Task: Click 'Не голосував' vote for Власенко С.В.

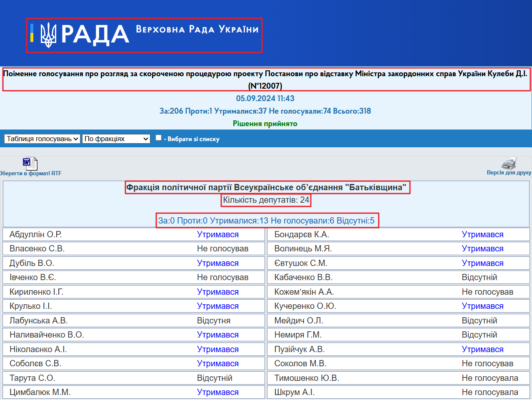Action: 223,248
